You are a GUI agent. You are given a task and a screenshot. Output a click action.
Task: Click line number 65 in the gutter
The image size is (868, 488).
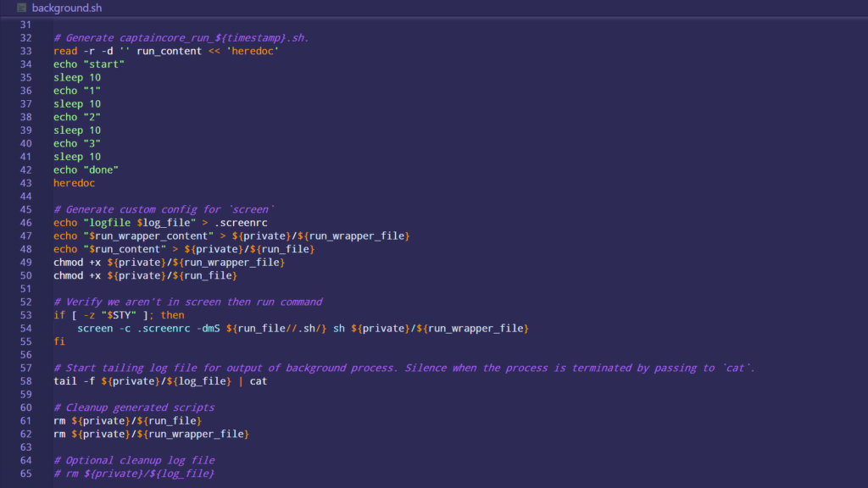point(25,474)
